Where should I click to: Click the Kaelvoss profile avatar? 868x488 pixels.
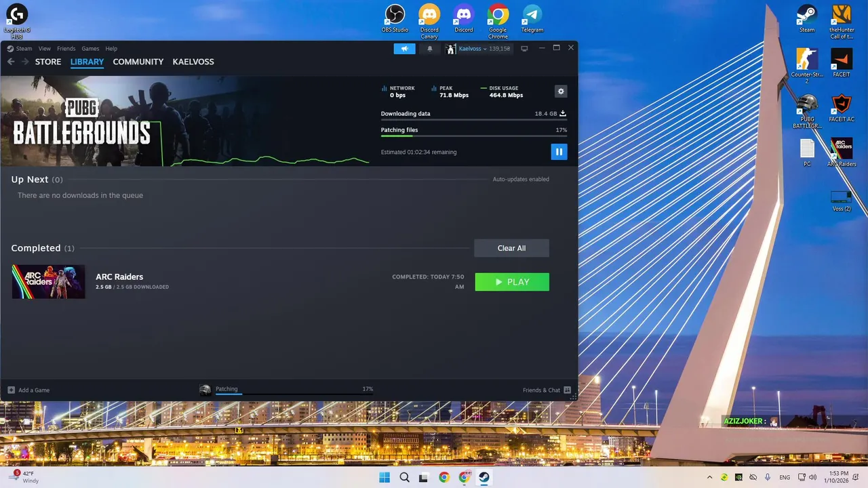click(x=451, y=49)
